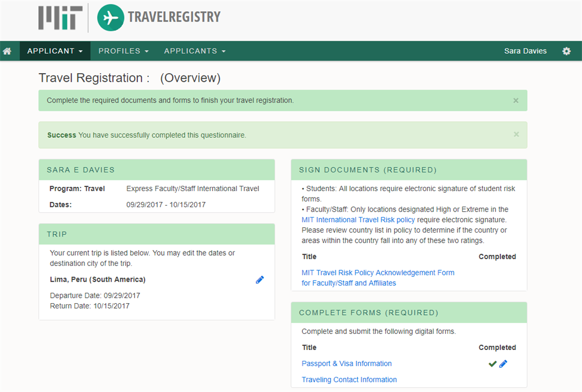Screen dimensions: 582x392
Task: Open MIT International Travel Risk policy link
Action: pos(358,220)
